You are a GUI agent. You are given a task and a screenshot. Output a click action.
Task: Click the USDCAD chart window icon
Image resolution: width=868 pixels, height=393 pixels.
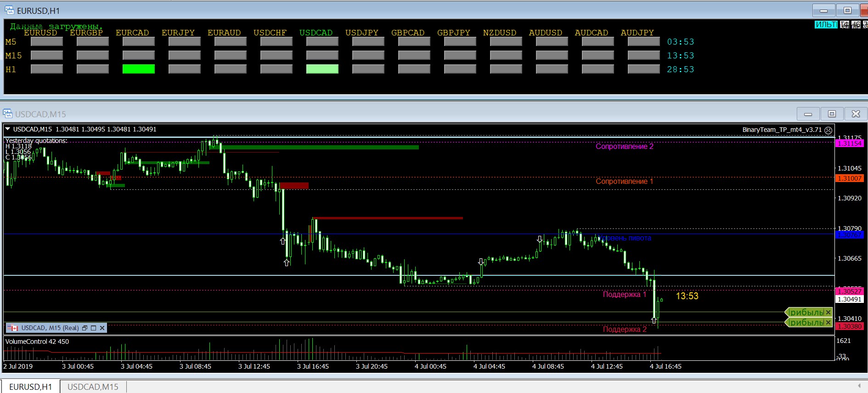tap(7, 114)
